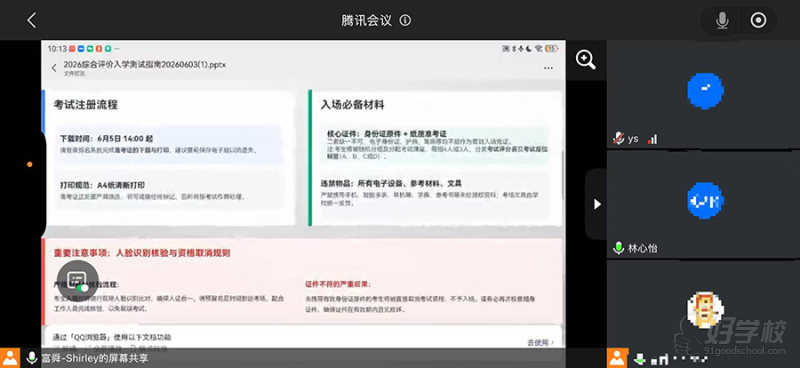This screenshot has height=368, width=800.
Task: Click 核心证件：身份证原件 + 纸质准考证 text
Action: [387, 133]
